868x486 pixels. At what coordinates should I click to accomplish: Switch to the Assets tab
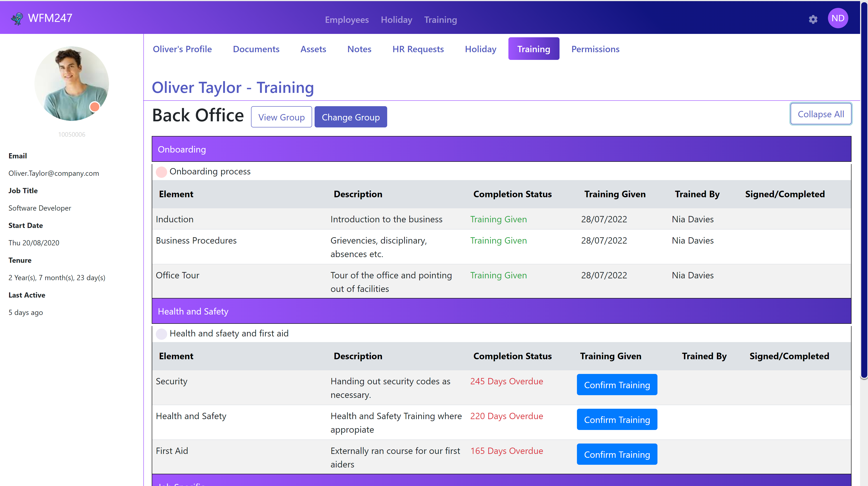(x=313, y=49)
